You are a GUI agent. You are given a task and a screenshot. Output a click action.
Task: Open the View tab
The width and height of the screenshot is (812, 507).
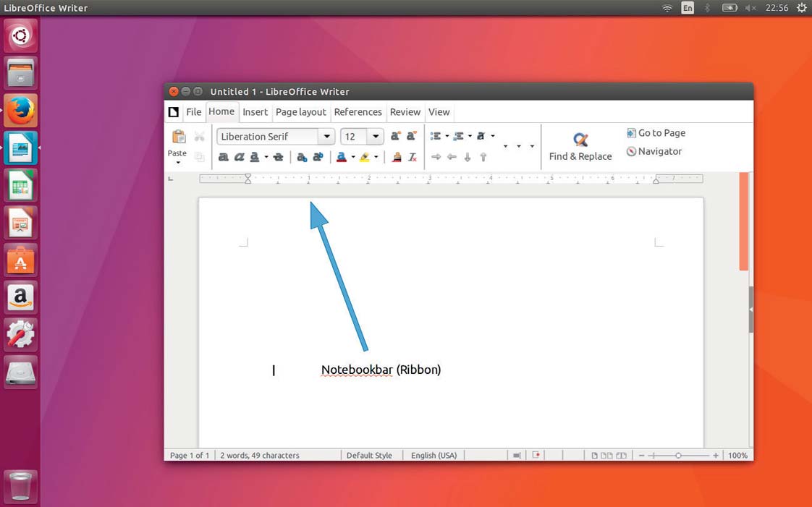pos(439,112)
